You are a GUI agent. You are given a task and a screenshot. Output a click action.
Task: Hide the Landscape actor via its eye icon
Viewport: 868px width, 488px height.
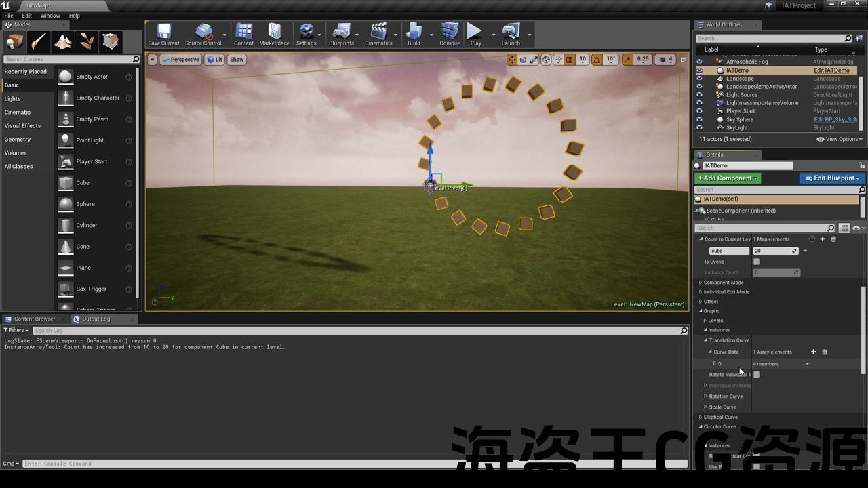pos(699,79)
